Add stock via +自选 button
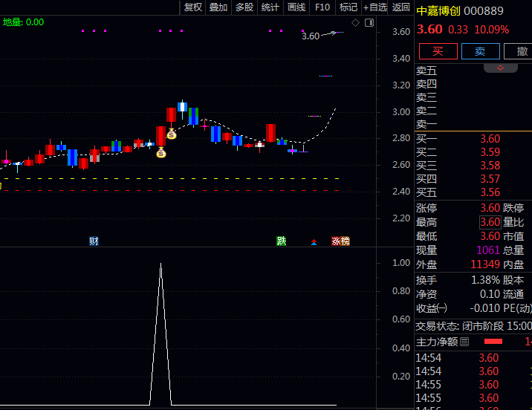Image resolution: width=532 pixels, height=410 pixels. point(375,7)
